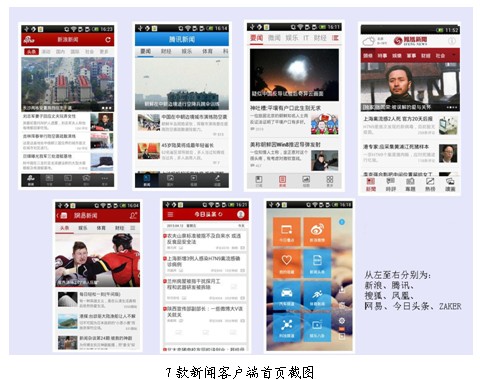This screenshot has width=480, height=380.
Task: Open the sports runner tile in ZAKER
Action: [317, 295]
